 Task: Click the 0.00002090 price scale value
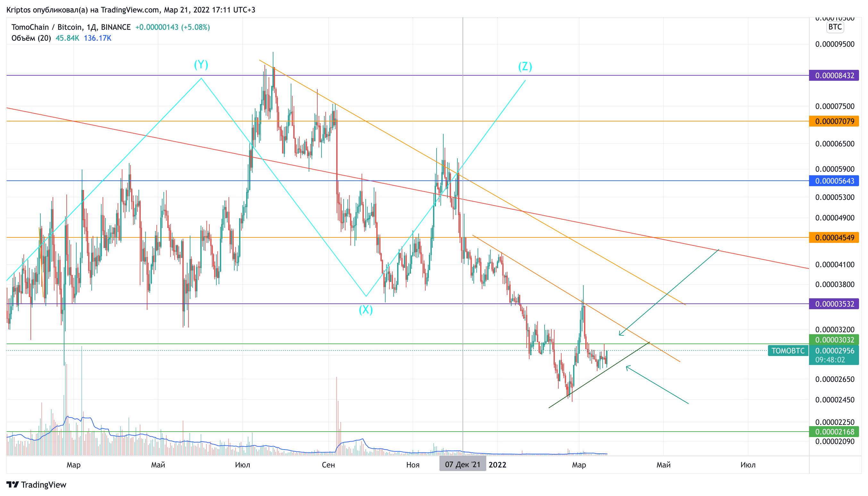[835, 442]
